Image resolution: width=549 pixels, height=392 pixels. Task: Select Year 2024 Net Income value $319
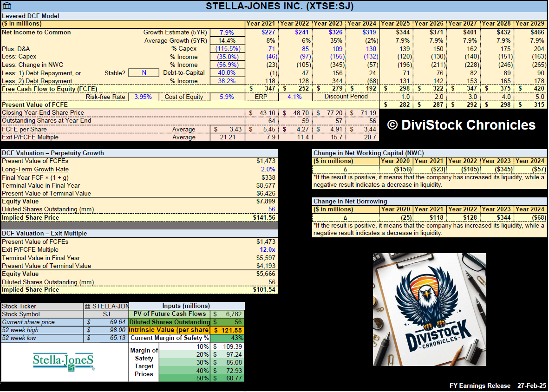[x=362, y=33]
